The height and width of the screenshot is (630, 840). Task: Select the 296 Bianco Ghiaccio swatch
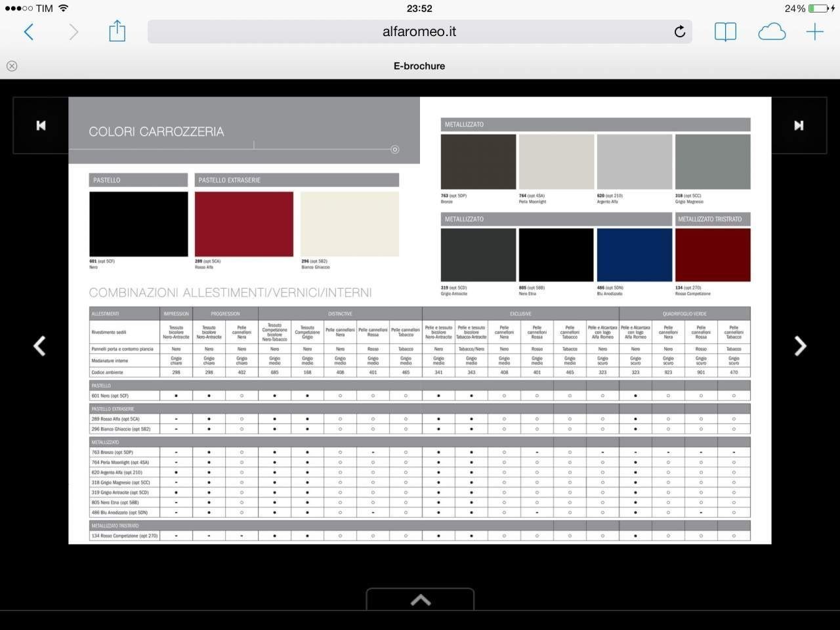(x=350, y=224)
